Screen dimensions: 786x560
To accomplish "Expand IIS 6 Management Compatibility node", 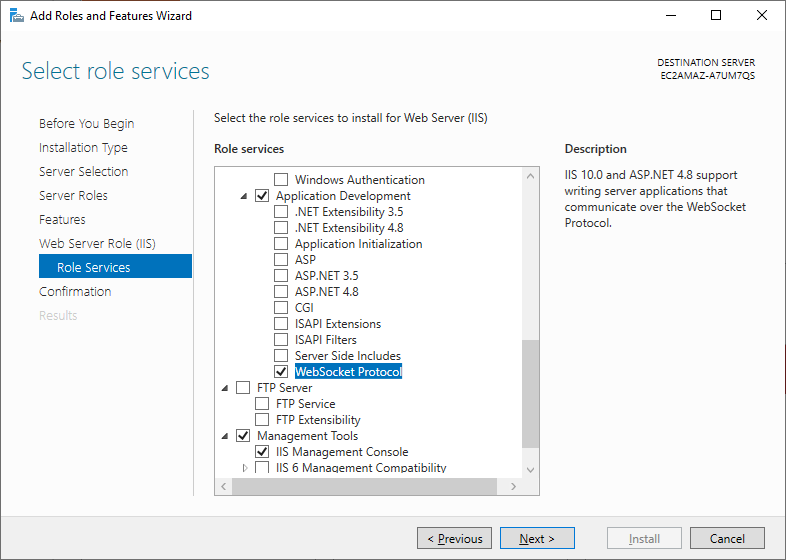I will [244, 468].
